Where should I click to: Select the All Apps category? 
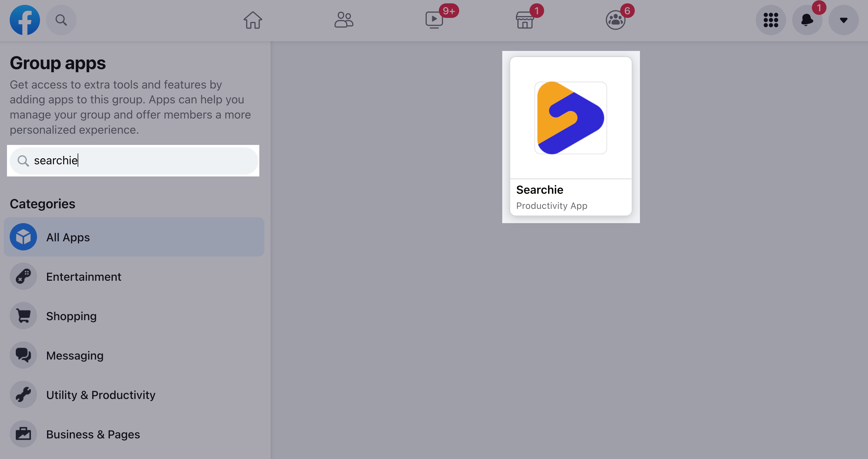[134, 237]
